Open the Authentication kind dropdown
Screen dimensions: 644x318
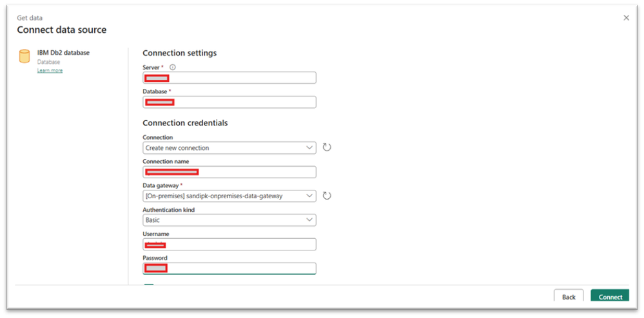(x=229, y=220)
